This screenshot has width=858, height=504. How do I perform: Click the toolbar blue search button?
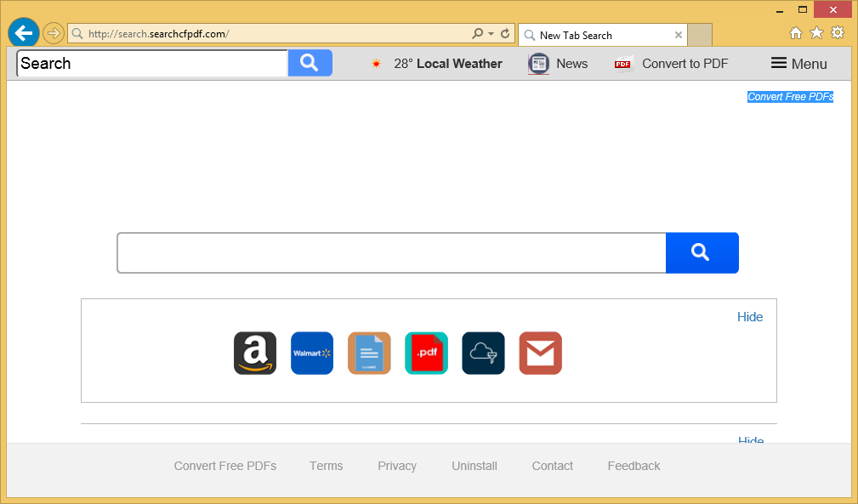point(310,63)
